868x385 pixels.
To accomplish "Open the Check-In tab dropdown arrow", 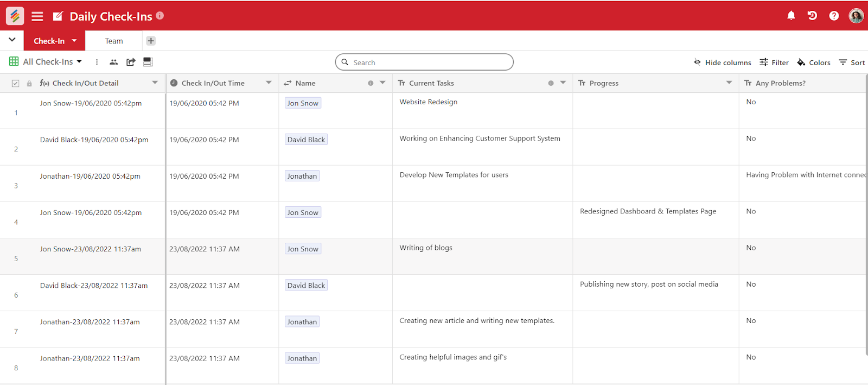I will point(74,41).
